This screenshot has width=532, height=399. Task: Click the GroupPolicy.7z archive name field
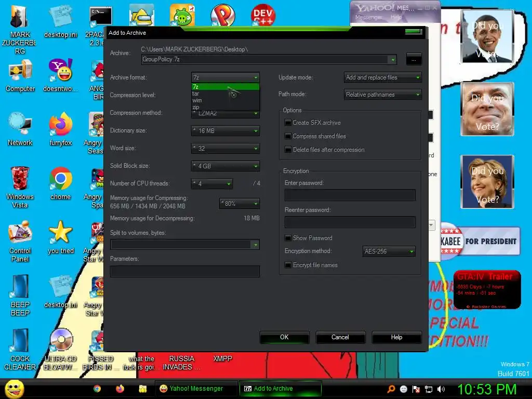point(269,59)
